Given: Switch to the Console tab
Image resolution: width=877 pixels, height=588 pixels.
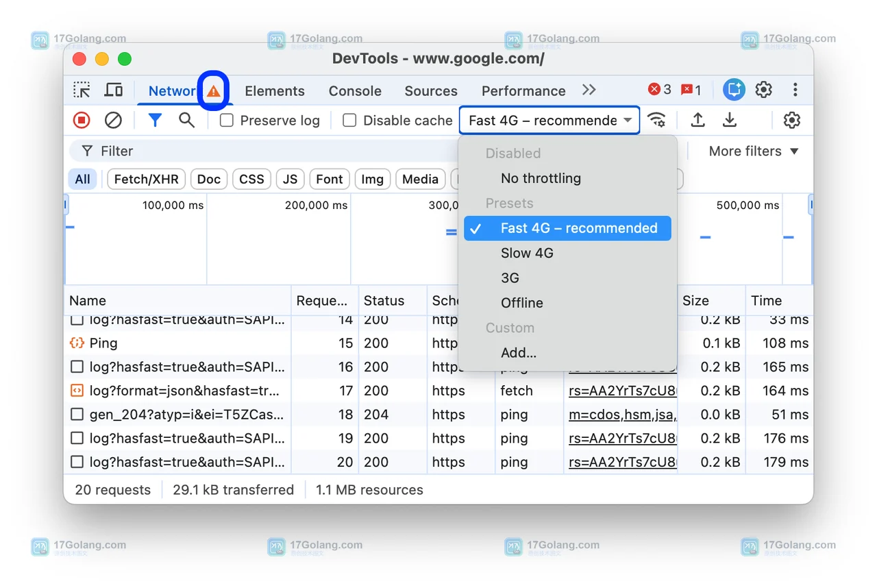Looking at the screenshot, I should [x=355, y=91].
